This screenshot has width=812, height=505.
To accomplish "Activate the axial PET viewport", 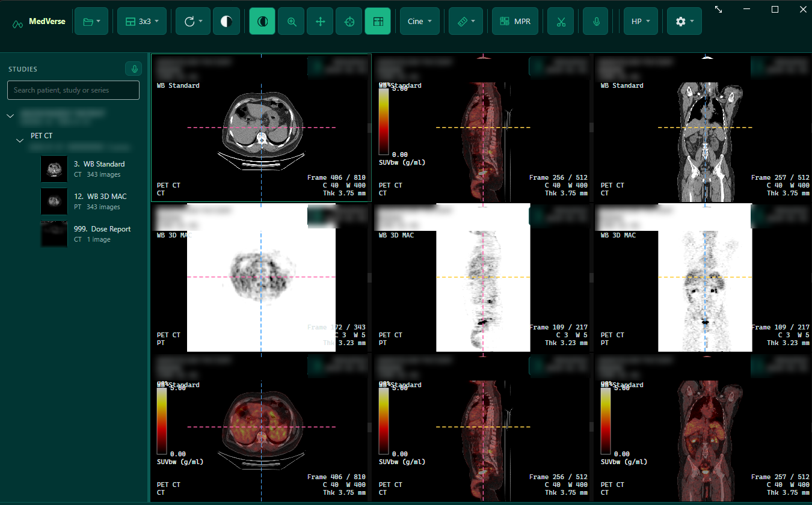I will coord(261,277).
